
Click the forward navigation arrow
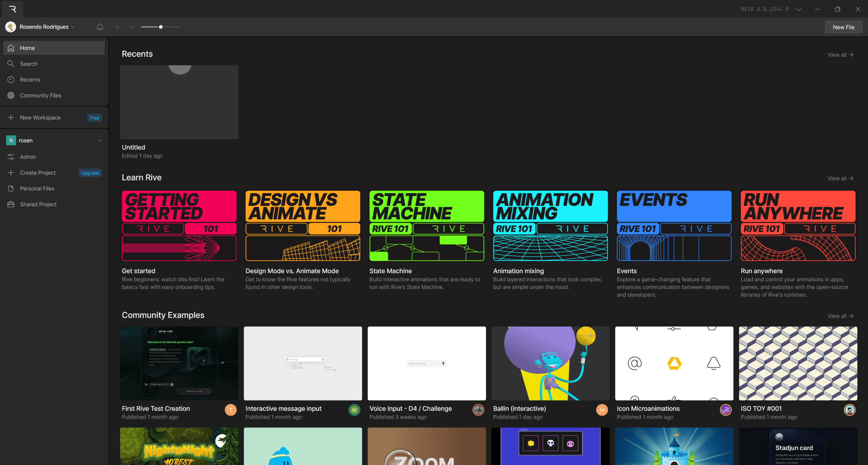point(131,27)
